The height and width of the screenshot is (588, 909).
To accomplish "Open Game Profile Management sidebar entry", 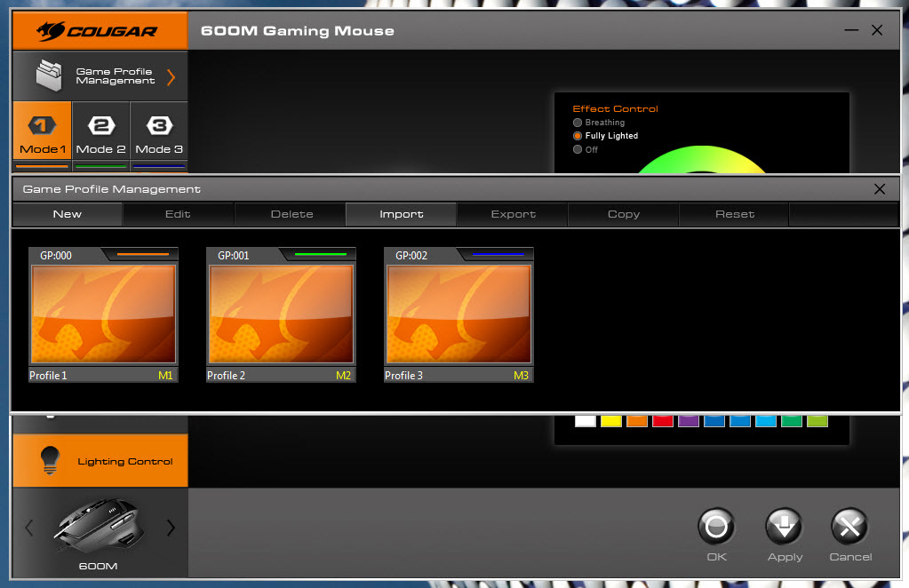I will 100,75.
